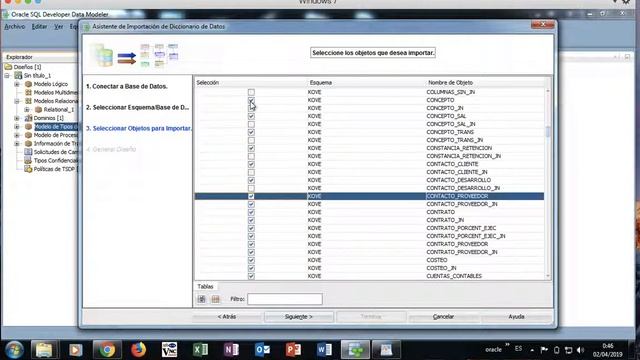640x360 pixels.
Task: Click the Siguiente > button
Action: pos(299,317)
